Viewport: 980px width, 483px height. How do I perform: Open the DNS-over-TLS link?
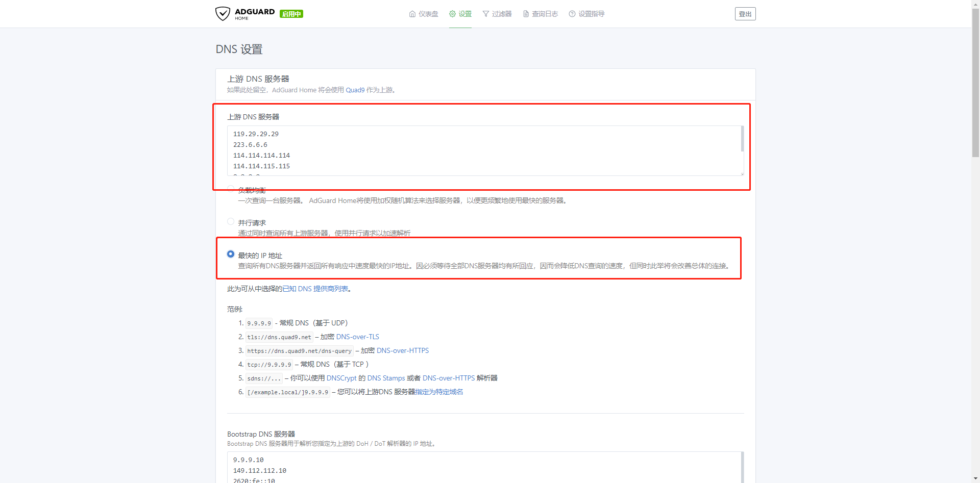pos(357,337)
